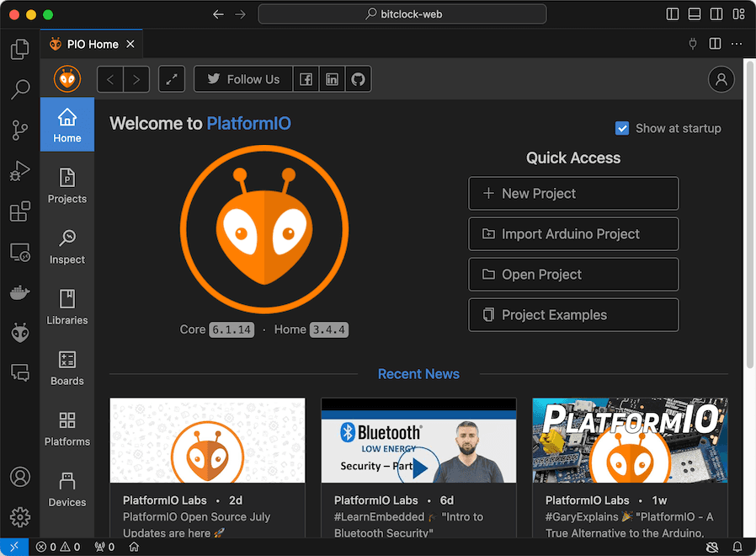Open PlatformIO GitHub page
This screenshot has width=756, height=556.
coord(359,79)
